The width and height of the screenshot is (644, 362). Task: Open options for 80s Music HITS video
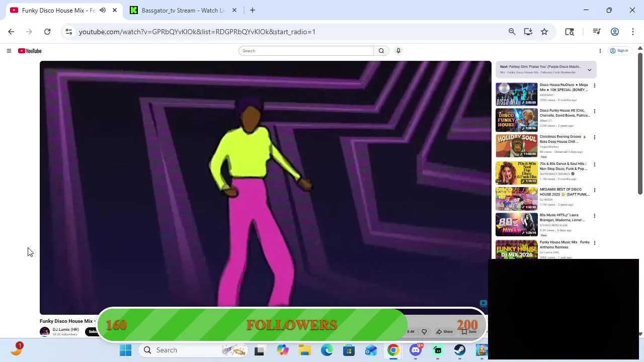[x=594, y=216]
